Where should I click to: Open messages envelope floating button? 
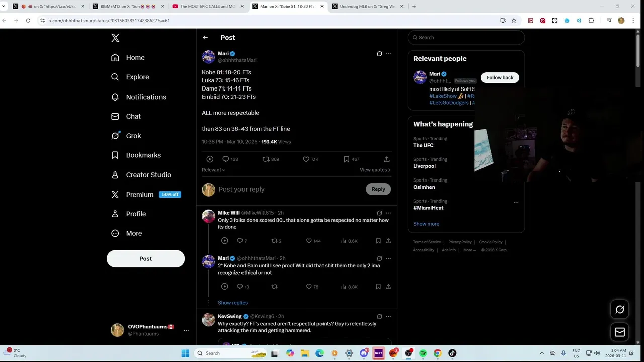click(x=620, y=332)
